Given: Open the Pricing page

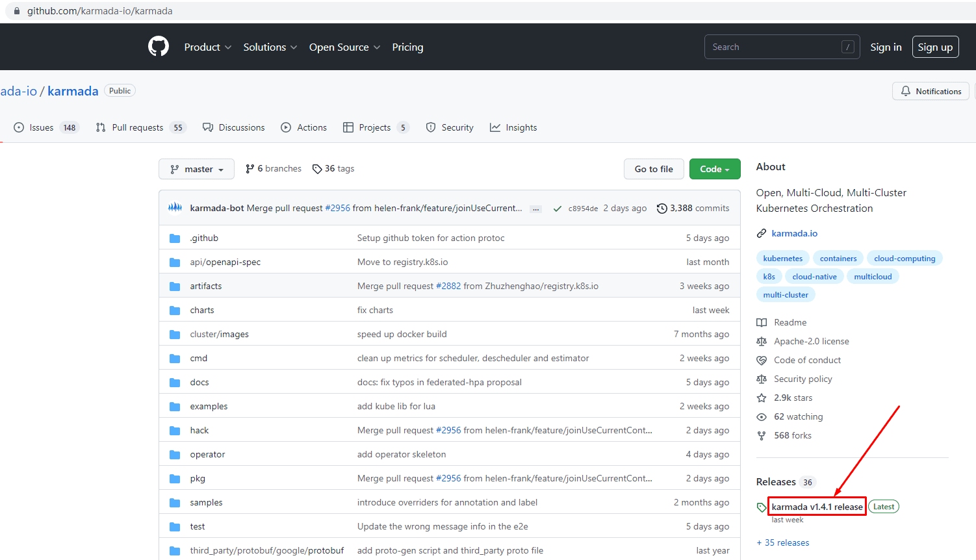Looking at the screenshot, I should tap(407, 47).
